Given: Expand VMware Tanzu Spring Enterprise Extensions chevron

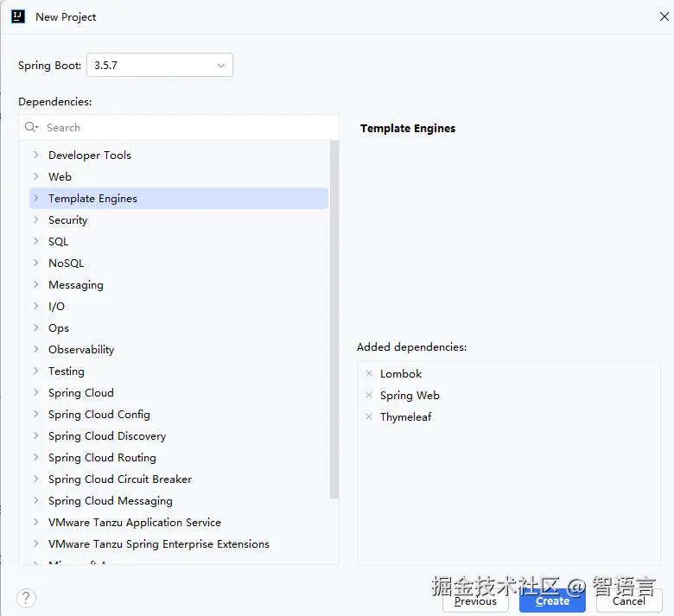Looking at the screenshot, I should pos(36,543).
